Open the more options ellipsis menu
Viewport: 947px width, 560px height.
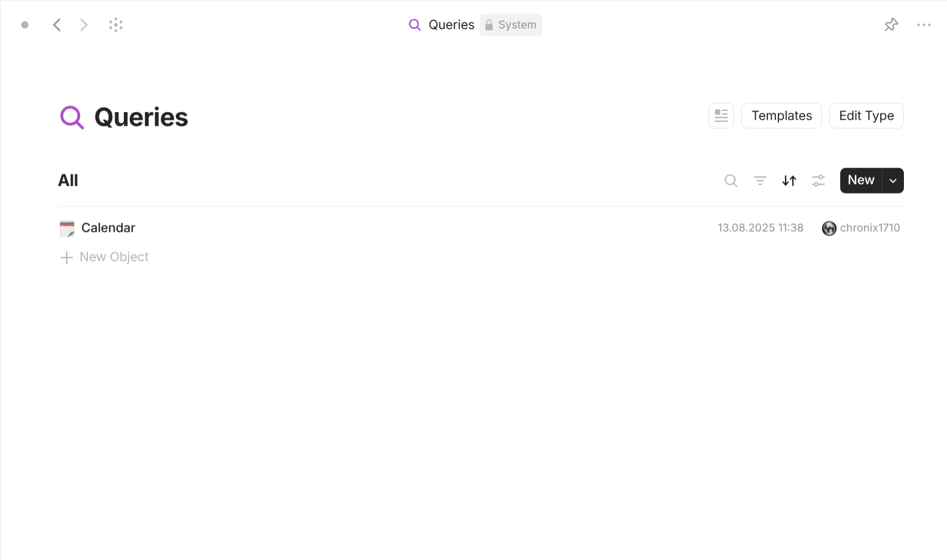(x=924, y=24)
